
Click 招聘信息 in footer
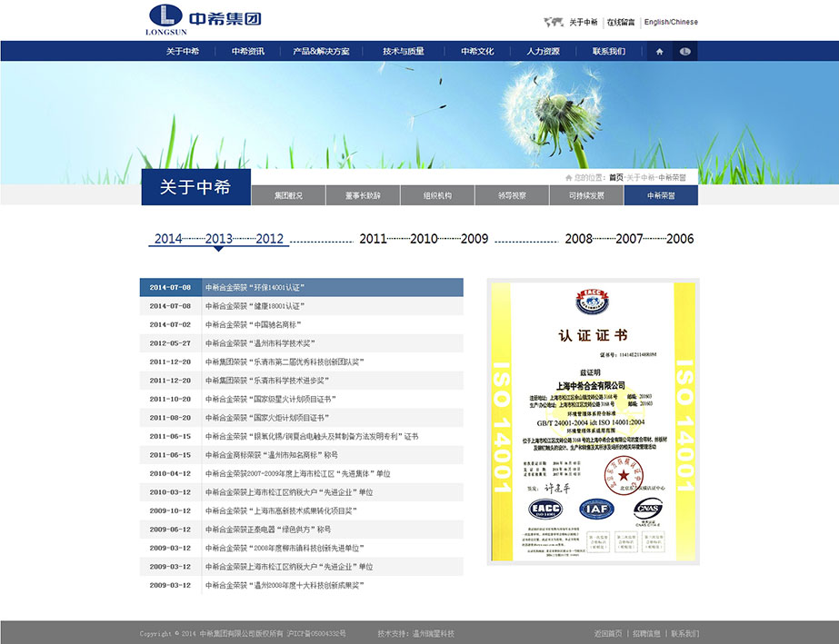[x=647, y=633]
